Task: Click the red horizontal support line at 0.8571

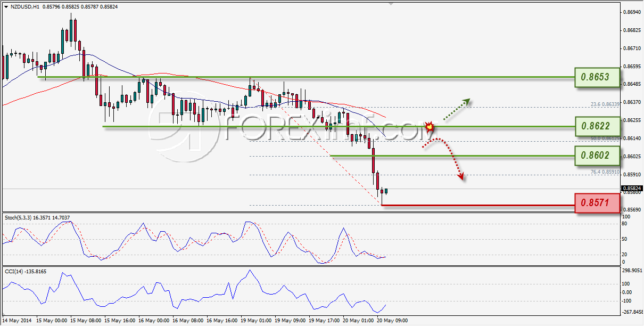Action: [x=478, y=205]
